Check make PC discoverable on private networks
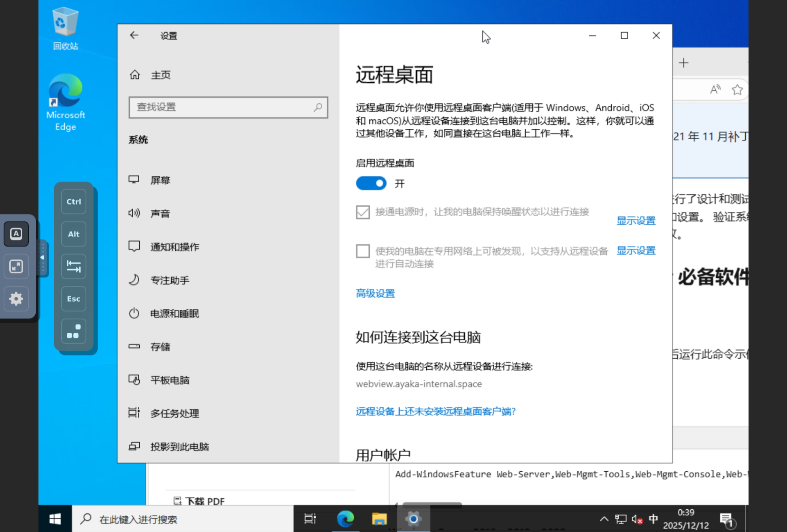787x532 pixels. (363, 251)
